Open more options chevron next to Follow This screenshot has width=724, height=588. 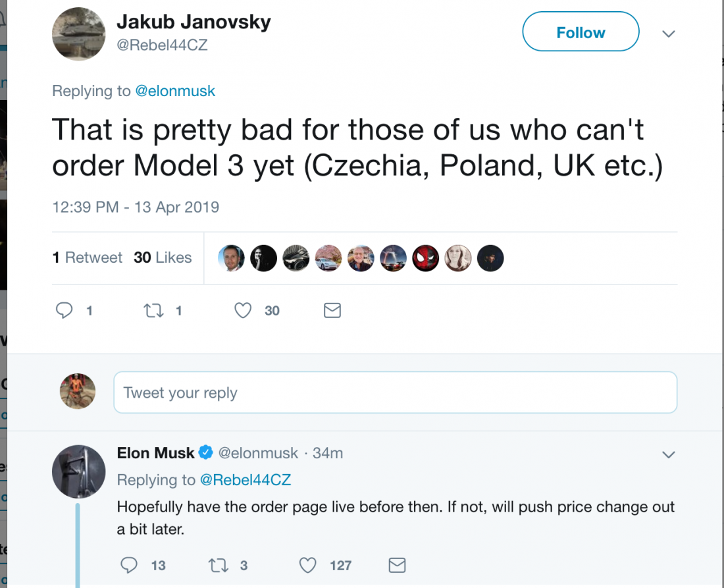pyautogui.click(x=669, y=33)
